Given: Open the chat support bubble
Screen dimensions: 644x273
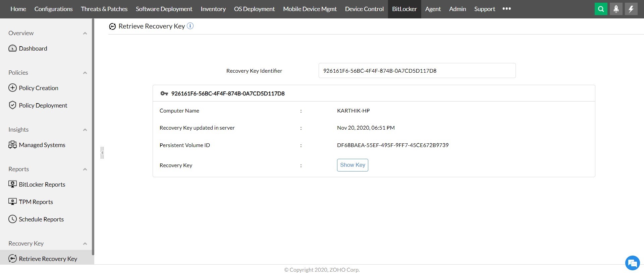Looking at the screenshot, I should [x=632, y=263].
